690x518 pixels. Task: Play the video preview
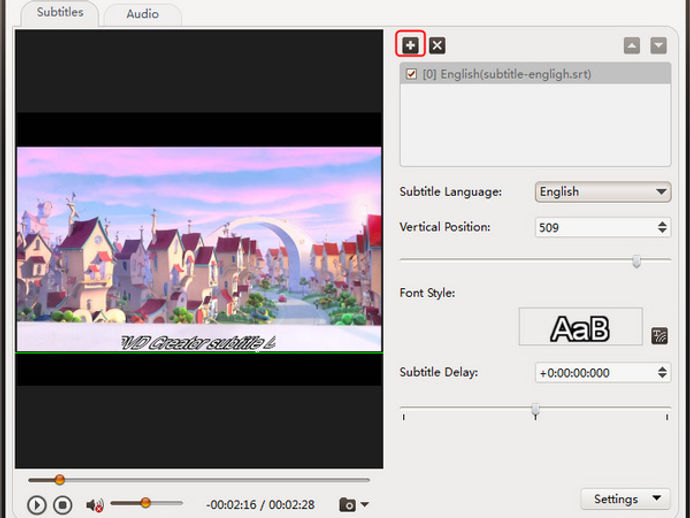point(37,505)
